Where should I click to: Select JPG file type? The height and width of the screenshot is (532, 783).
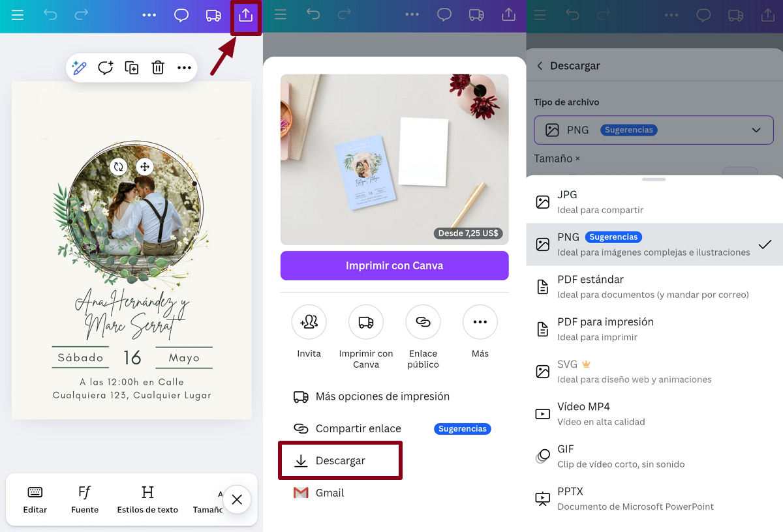pos(654,202)
